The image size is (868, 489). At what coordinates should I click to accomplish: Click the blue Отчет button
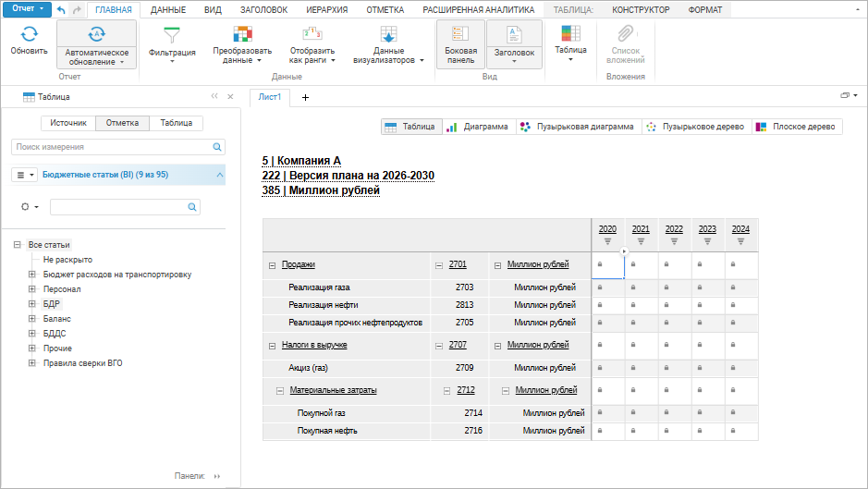pyautogui.click(x=23, y=8)
